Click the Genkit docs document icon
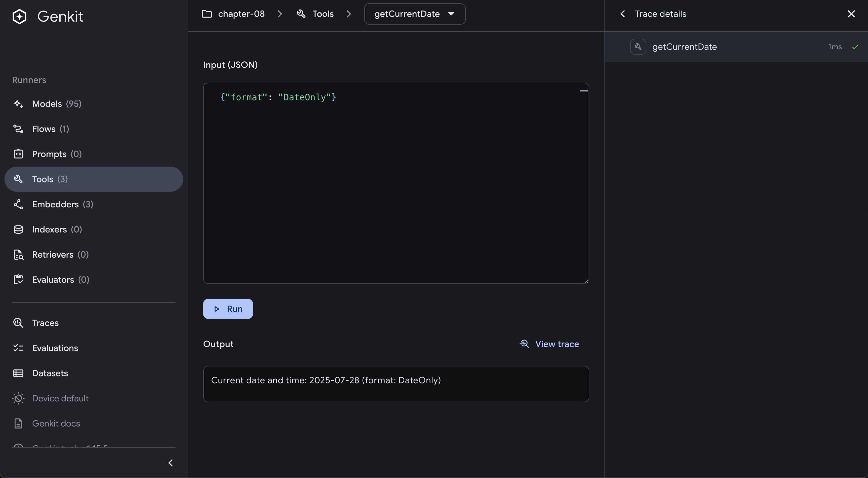Image resolution: width=868 pixels, height=478 pixels. 18,423
